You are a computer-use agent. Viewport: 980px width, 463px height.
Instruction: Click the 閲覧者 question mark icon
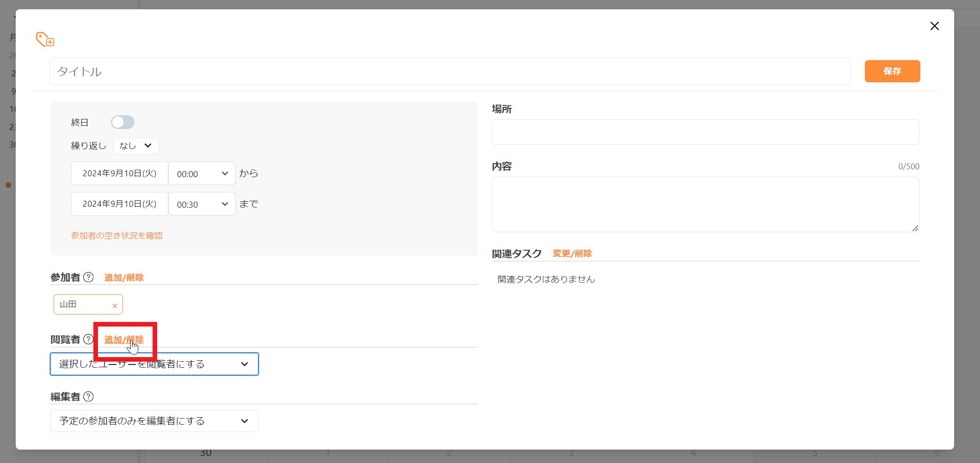(88, 340)
